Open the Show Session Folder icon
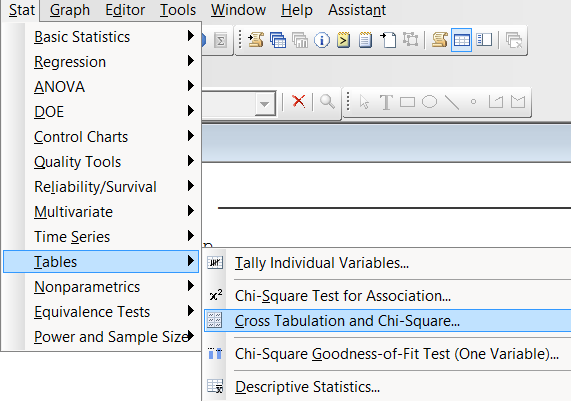571x401 pixels. tap(256, 40)
